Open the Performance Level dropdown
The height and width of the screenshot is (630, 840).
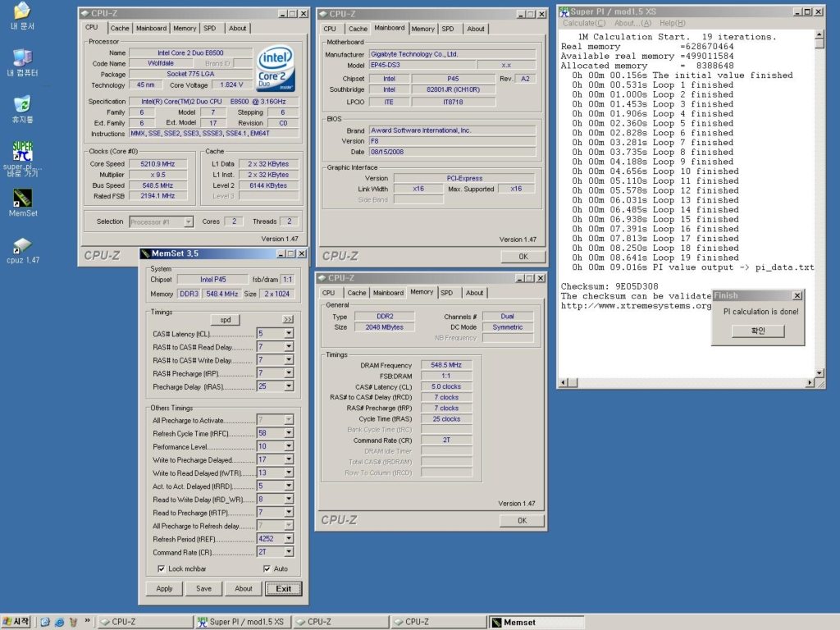point(289,446)
